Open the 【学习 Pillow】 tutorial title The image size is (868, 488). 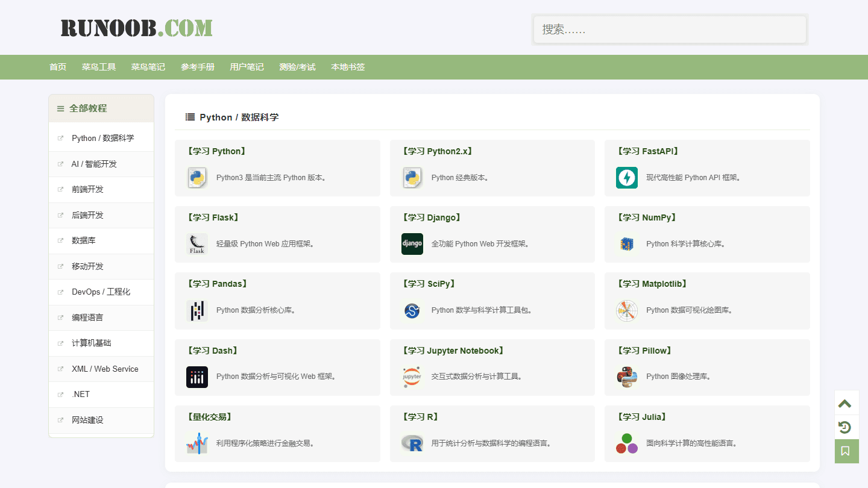tap(645, 351)
